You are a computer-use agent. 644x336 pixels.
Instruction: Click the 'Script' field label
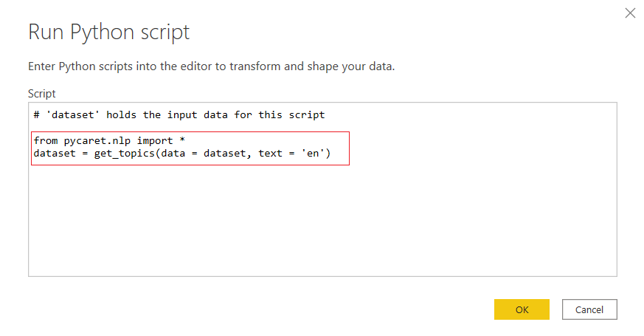pyautogui.click(x=41, y=94)
